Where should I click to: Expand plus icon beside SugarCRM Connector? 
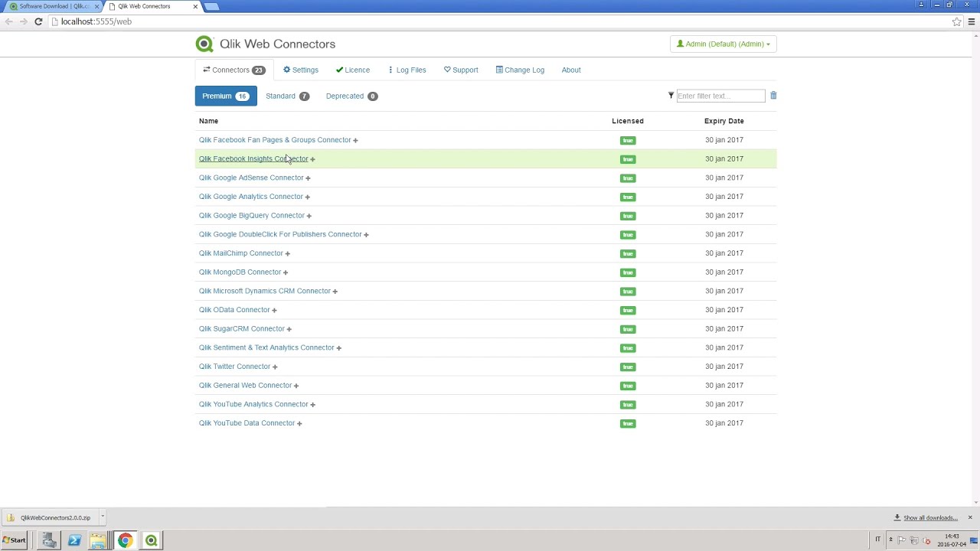(289, 329)
